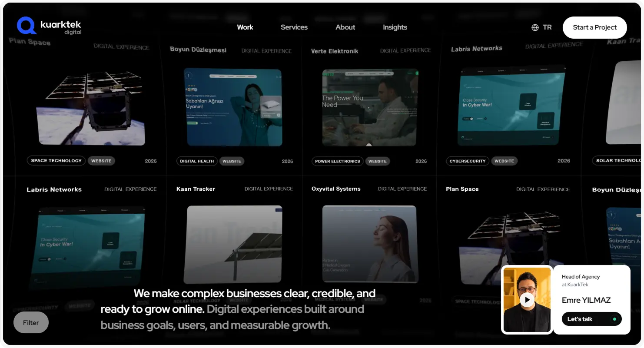Click the Start a Project button

[x=595, y=27]
